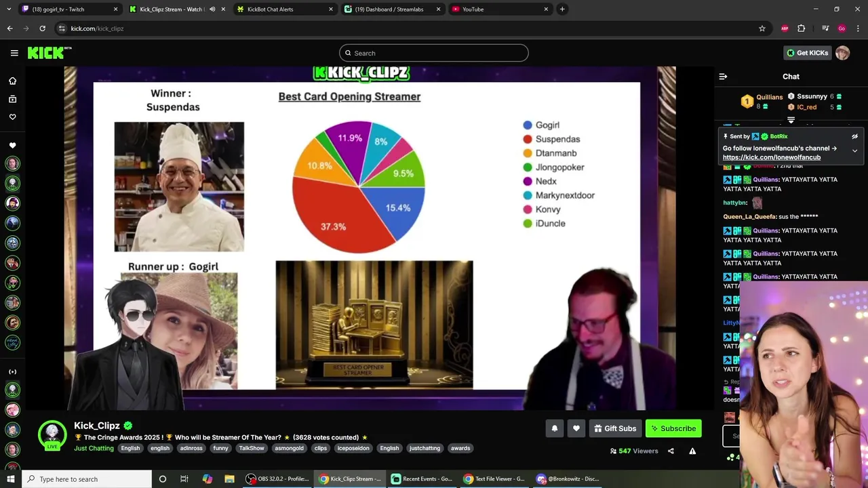This screenshot has width=868, height=488.
Task: Select the iceposeidon tag
Action: tap(353, 448)
